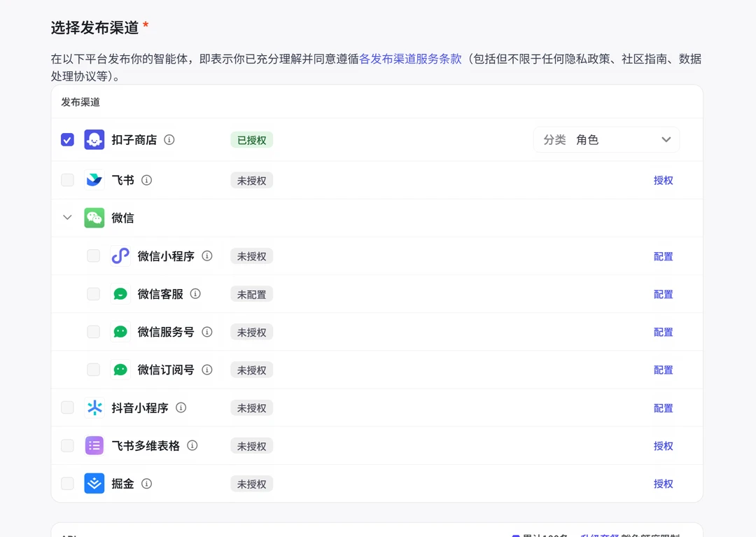
Task: Open info icon next to 微信服务号
Action: point(206,332)
